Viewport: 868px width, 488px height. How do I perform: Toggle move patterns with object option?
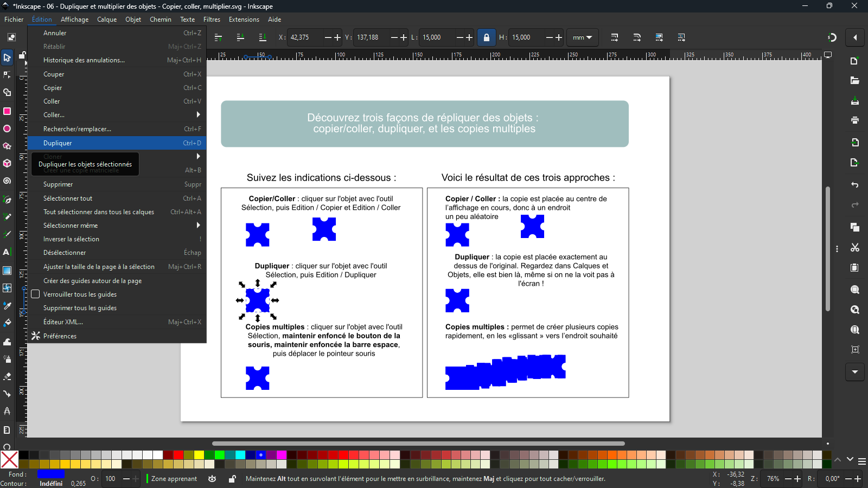(x=681, y=37)
